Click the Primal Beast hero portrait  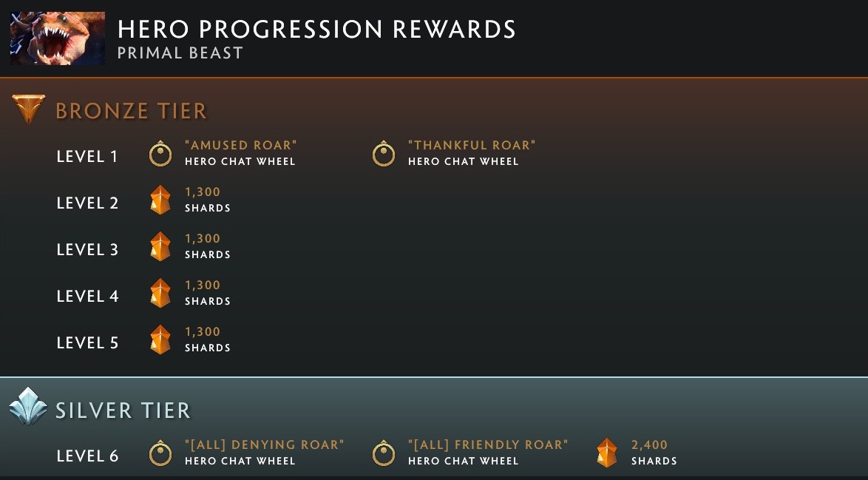click(57, 36)
